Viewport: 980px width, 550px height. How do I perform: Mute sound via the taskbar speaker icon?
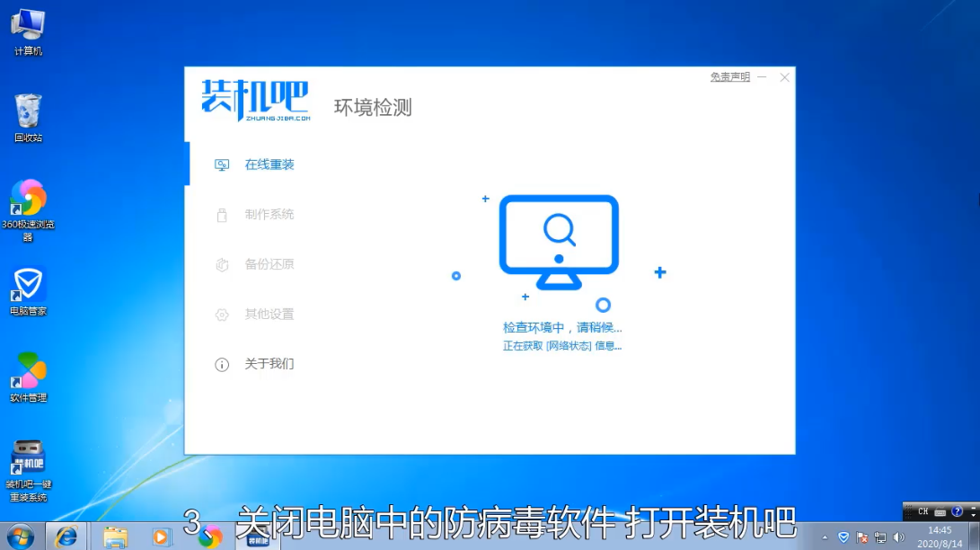[898, 537]
